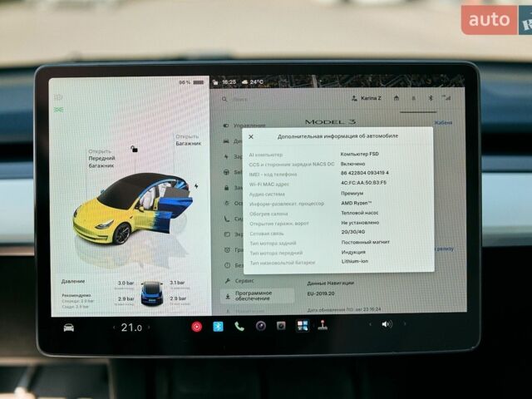Tap the cellular signal icon
The width and height of the screenshot is (532, 399).
(x=446, y=98)
